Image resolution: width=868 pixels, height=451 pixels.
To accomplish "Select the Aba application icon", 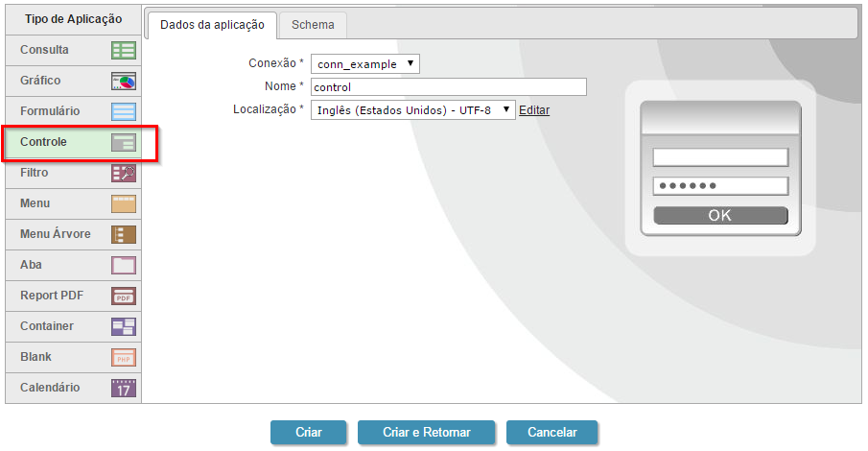I will click(124, 265).
